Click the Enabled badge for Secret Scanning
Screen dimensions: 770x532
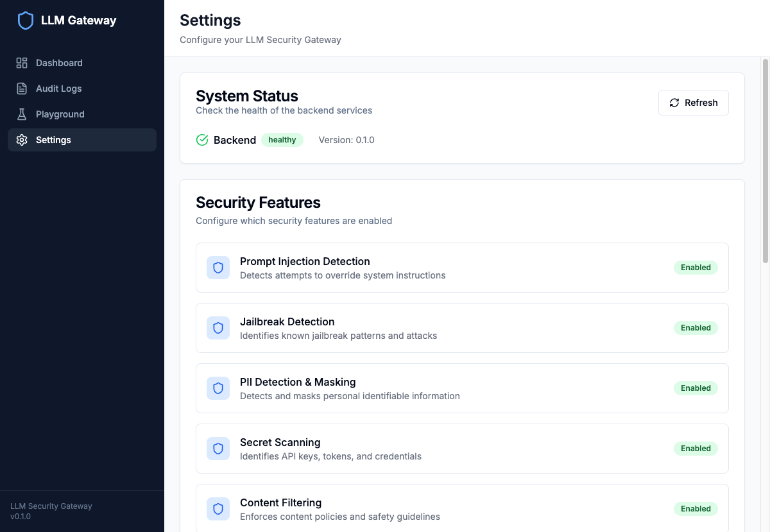[x=696, y=449]
